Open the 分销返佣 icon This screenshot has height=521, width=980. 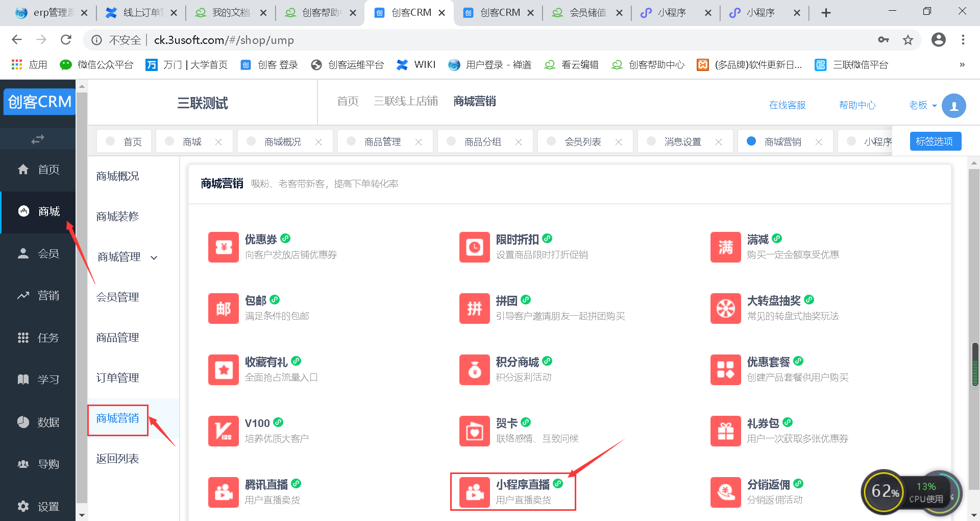tap(725, 492)
